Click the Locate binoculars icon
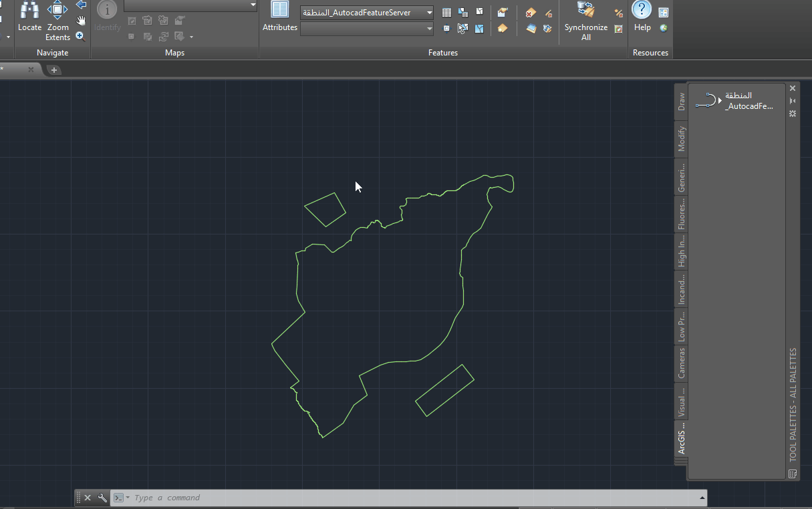Screen dimensions: 812x509 29,11
